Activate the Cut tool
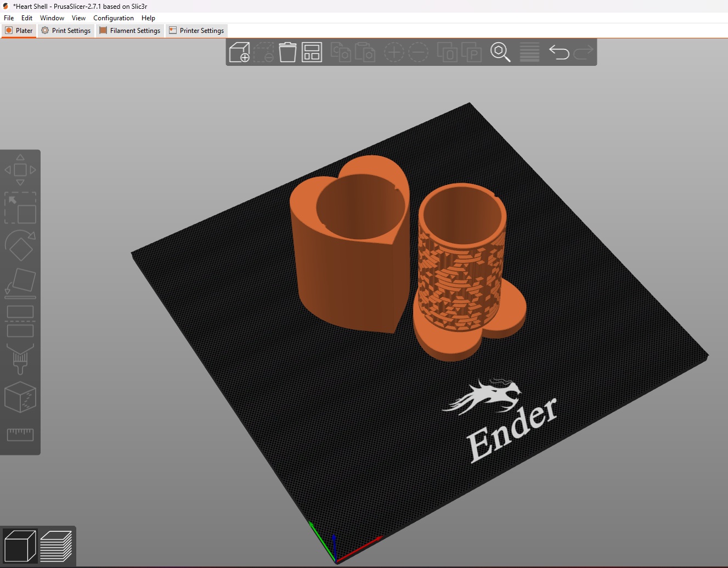 coord(20,321)
